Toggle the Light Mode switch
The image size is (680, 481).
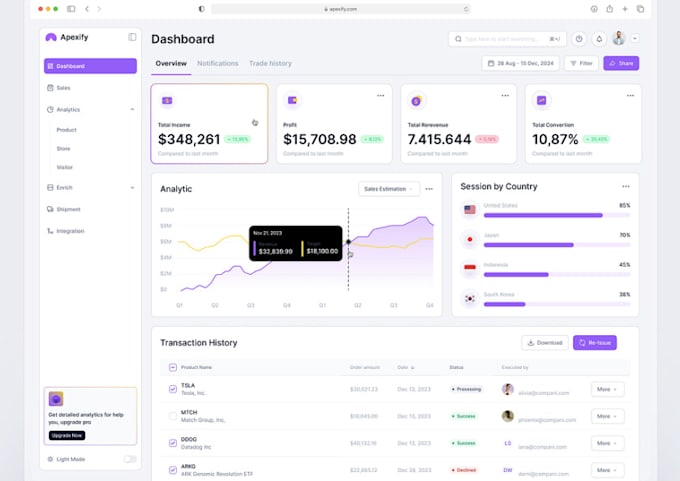pyautogui.click(x=130, y=459)
